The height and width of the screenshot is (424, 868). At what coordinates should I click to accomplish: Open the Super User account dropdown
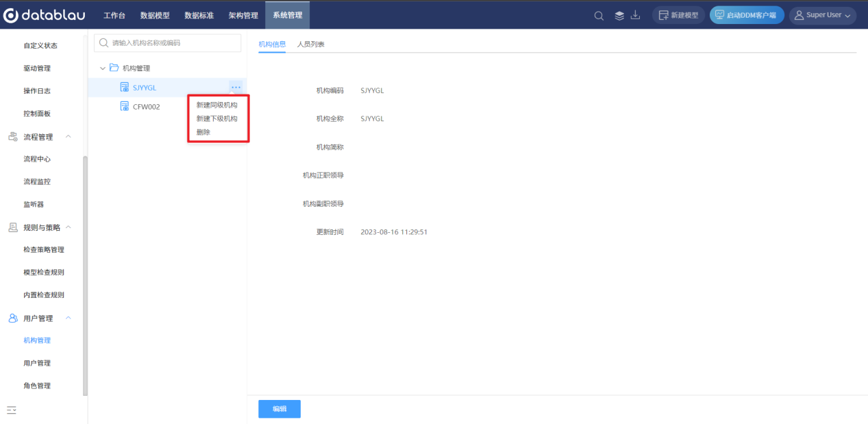(x=822, y=16)
